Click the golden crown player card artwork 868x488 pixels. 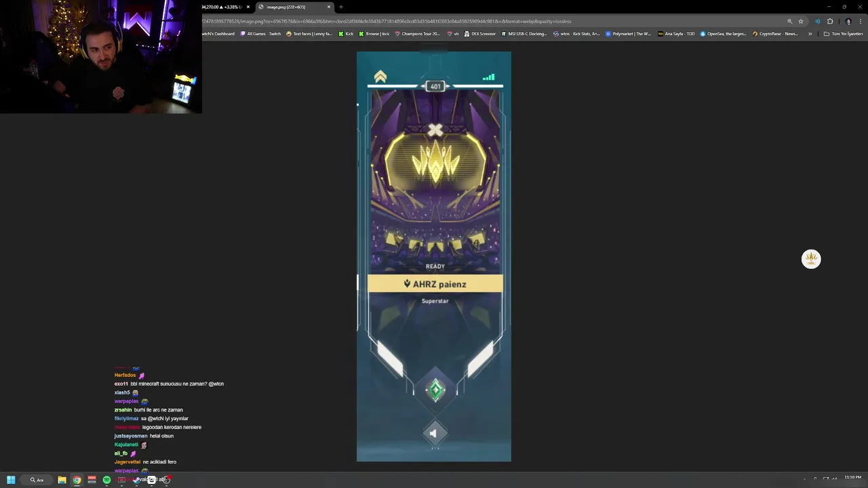point(435,163)
